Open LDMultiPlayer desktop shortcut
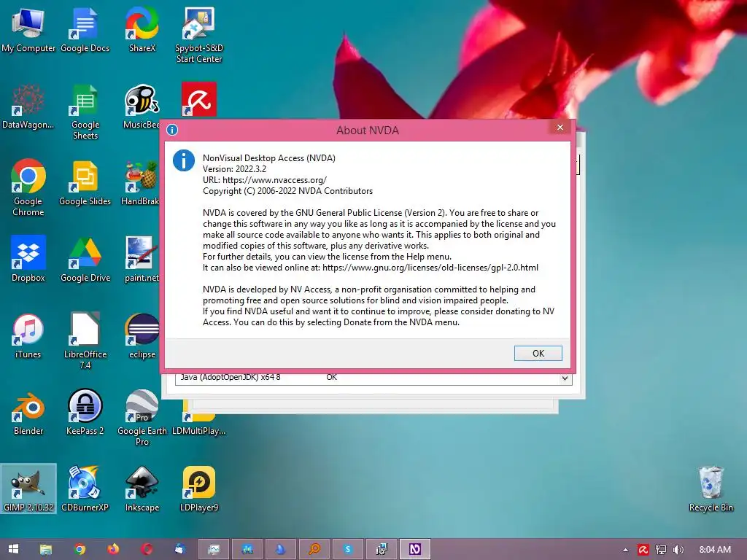This screenshot has height=560, width=747. [x=198, y=419]
